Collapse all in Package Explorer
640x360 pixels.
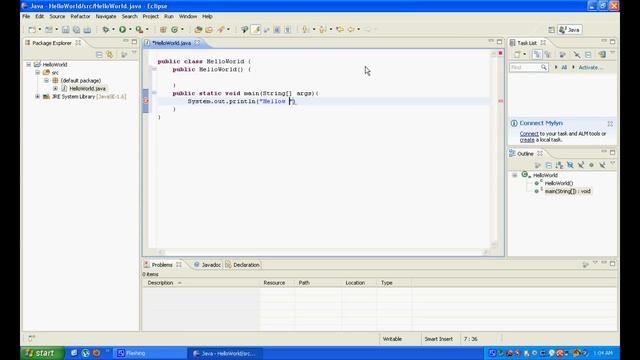pyautogui.click(x=99, y=54)
